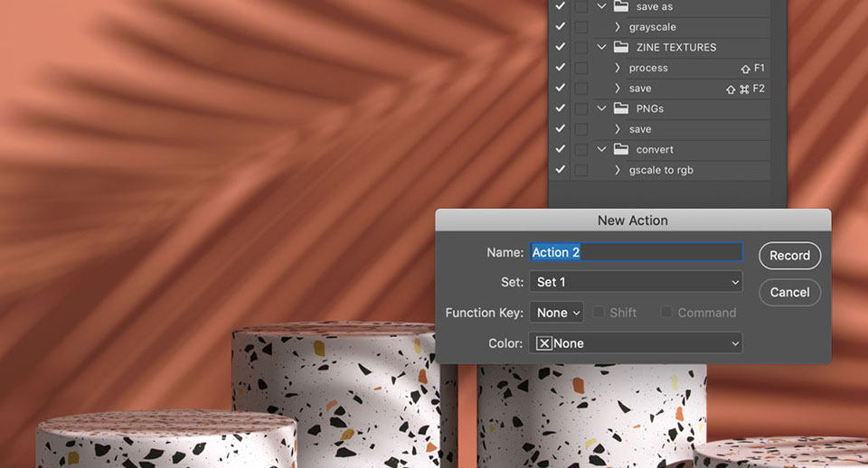868x468 pixels.
Task: Toggle dialog box for the PNGs set
Action: coord(580,108)
